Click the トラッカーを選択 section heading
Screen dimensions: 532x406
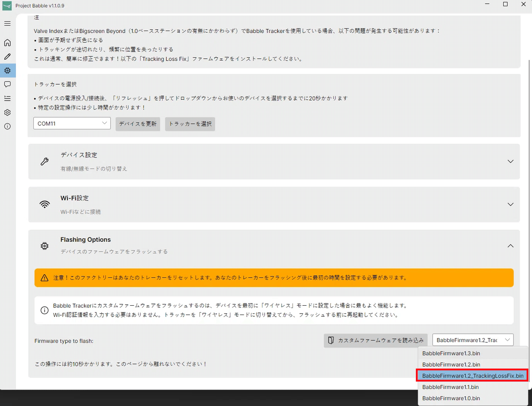point(55,84)
